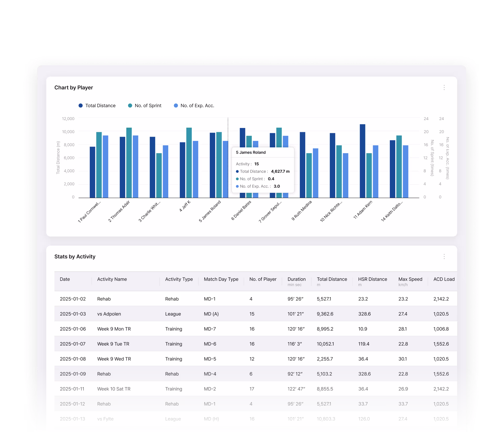Sort table by Date column header

point(65,279)
